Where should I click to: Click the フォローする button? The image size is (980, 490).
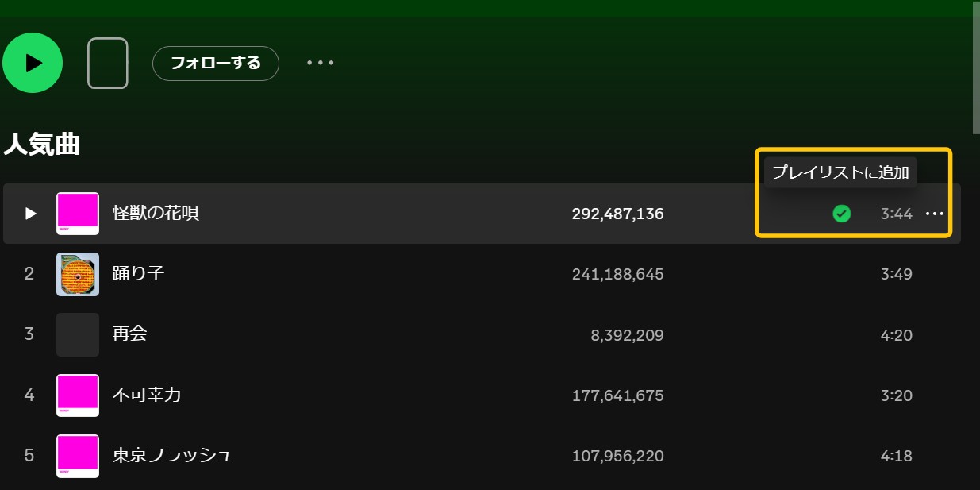coord(216,64)
